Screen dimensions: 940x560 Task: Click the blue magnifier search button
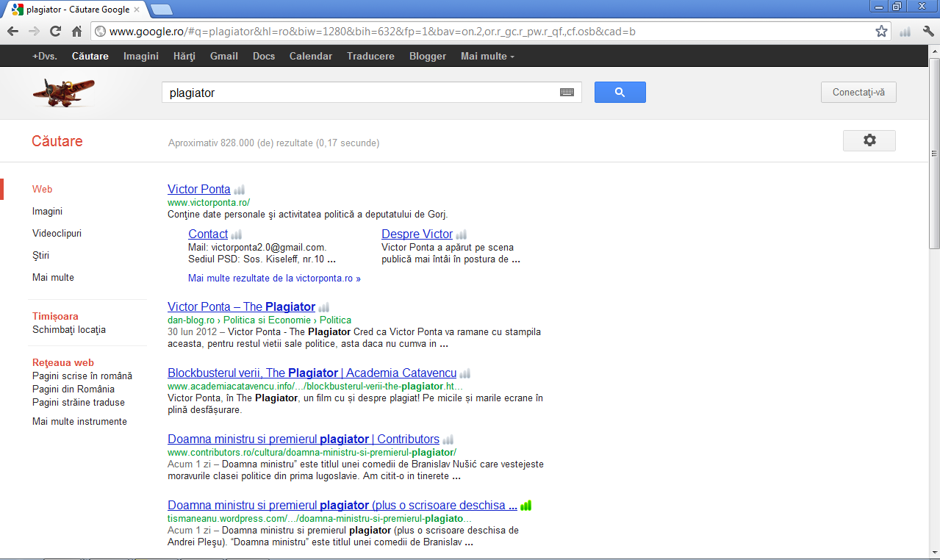pos(620,92)
